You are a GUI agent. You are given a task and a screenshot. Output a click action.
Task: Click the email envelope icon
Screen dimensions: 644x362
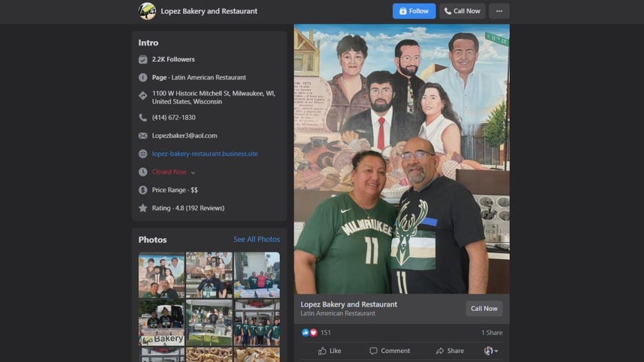tap(142, 136)
